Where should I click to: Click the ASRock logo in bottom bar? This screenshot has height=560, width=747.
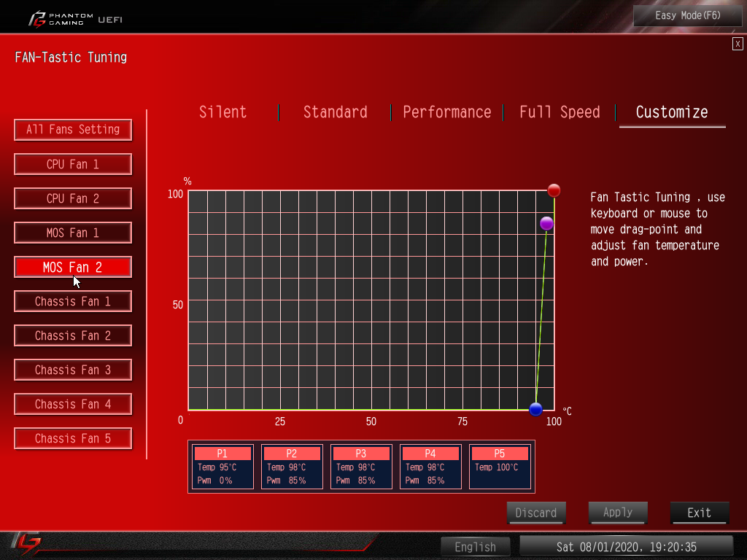(26, 543)
